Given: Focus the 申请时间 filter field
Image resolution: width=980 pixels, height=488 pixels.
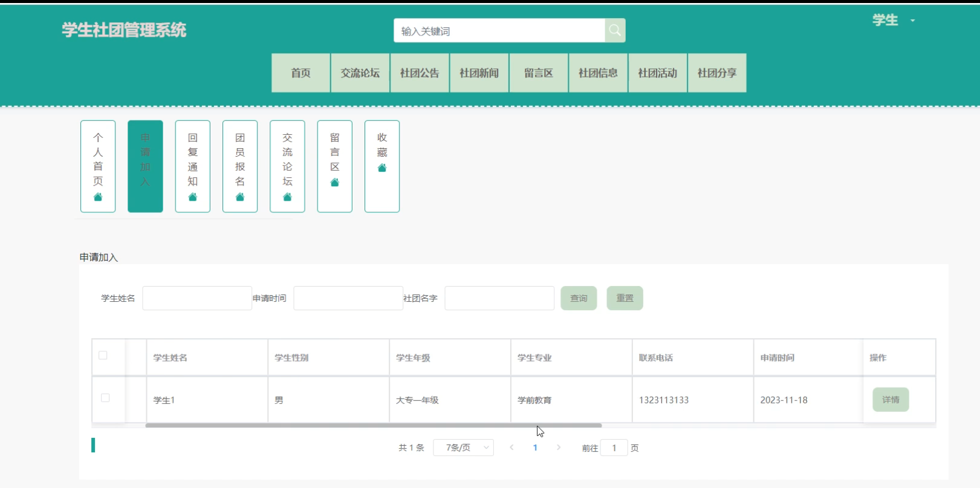Looking at the screenshot, I should (348, 298).
